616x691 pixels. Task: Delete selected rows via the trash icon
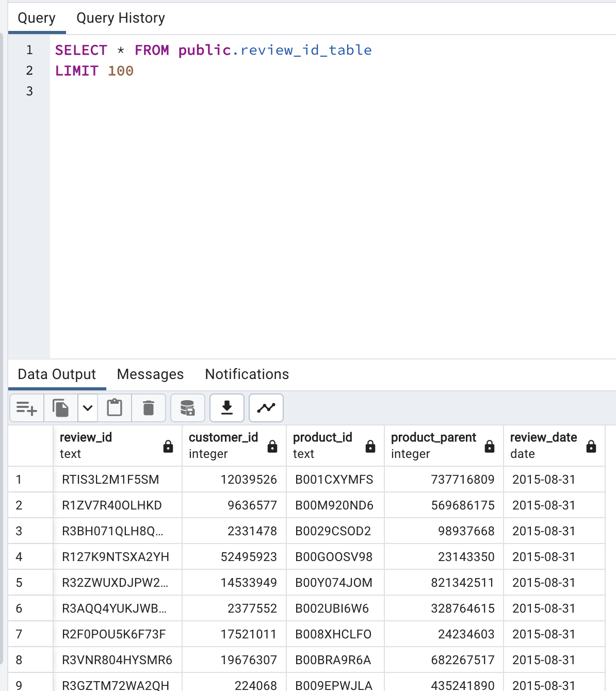(149, 407)
